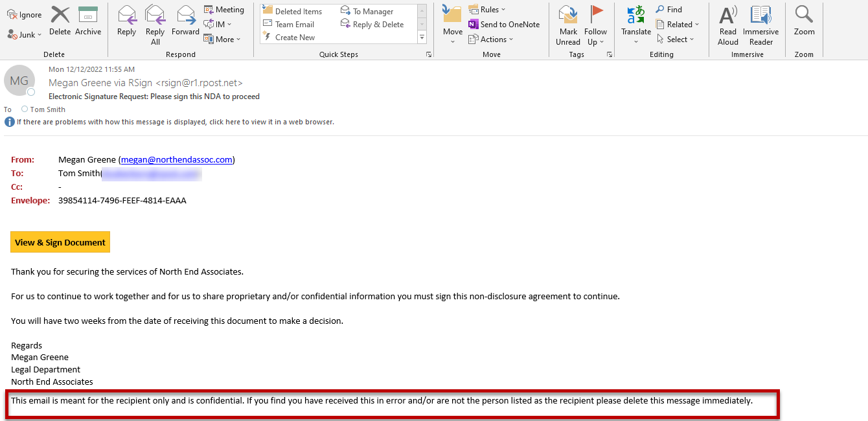
Task: Open the Select dropdown
Action: tap(675, 40)
